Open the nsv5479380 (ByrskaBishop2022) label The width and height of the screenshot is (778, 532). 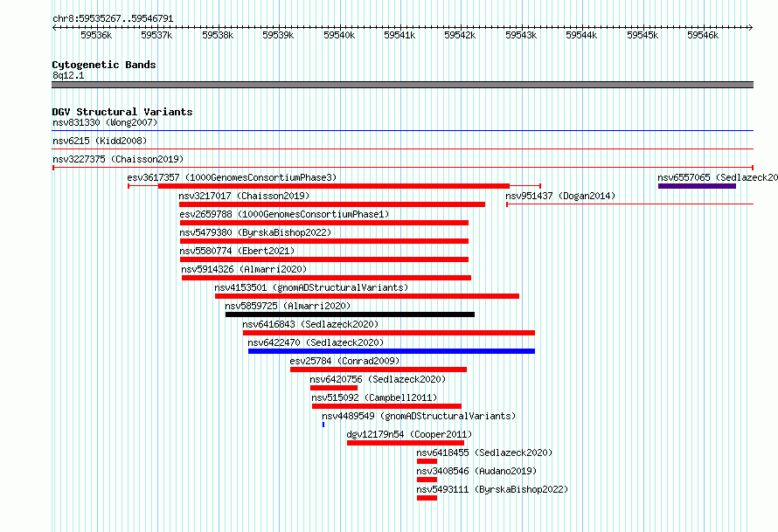click(255, 232)
